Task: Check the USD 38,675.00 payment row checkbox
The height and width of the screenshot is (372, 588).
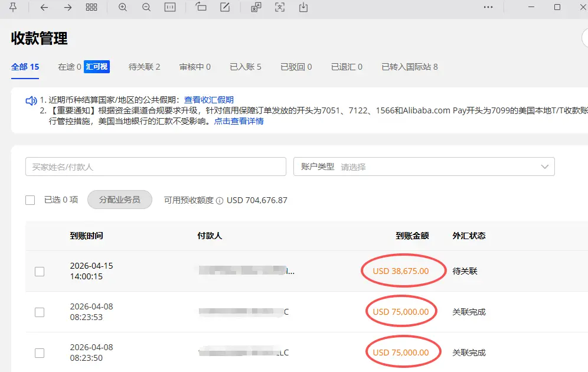Action: (40, 272)
